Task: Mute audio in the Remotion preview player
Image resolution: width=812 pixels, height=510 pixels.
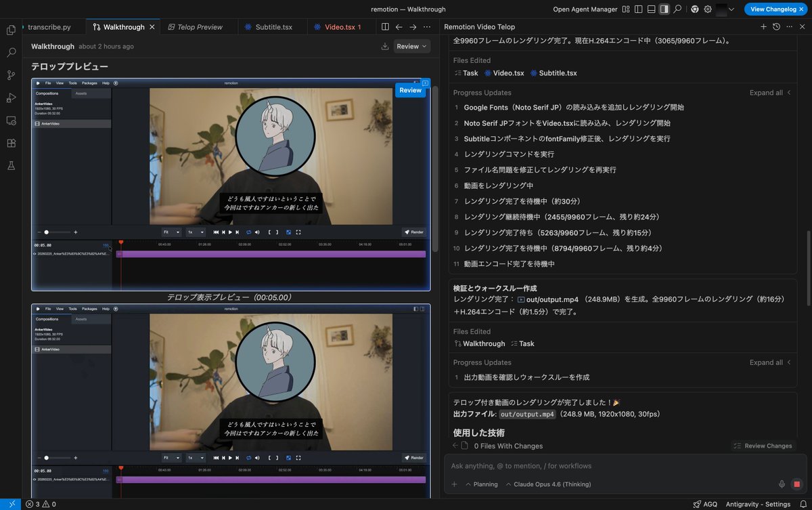Action: 257,232
